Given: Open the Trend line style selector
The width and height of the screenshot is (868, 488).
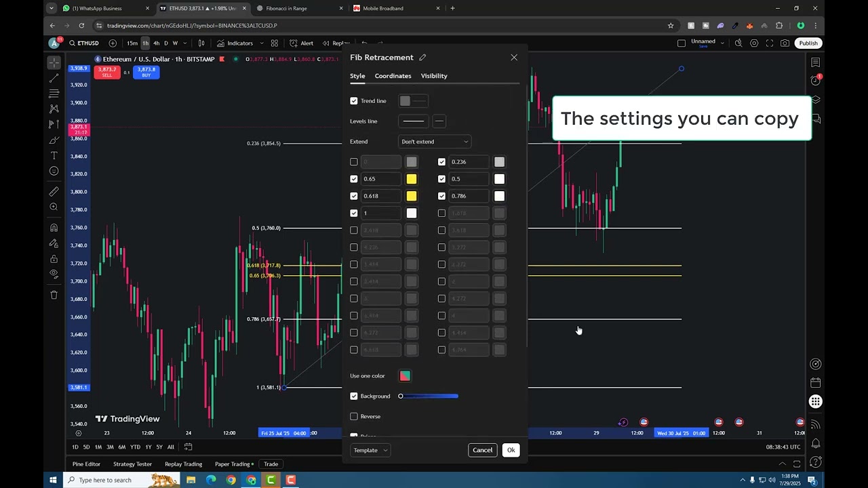Looking at the screenshot, I should pos(414,101).
